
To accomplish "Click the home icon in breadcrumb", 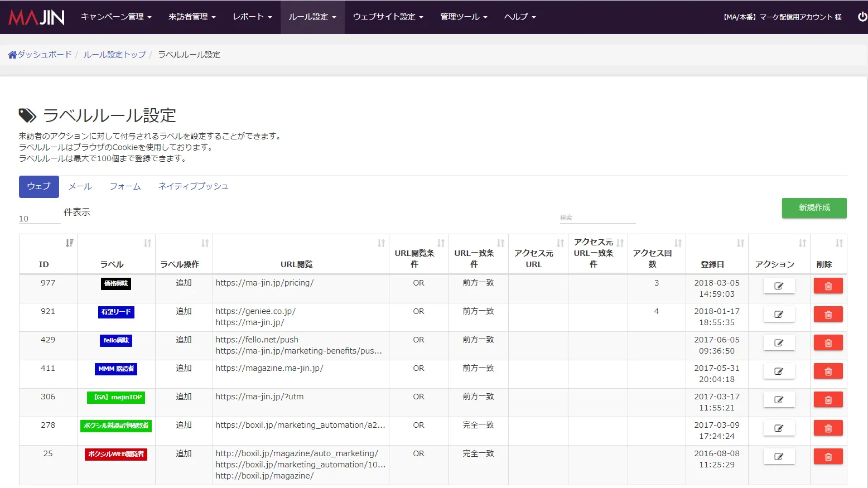I will point(12,55).
